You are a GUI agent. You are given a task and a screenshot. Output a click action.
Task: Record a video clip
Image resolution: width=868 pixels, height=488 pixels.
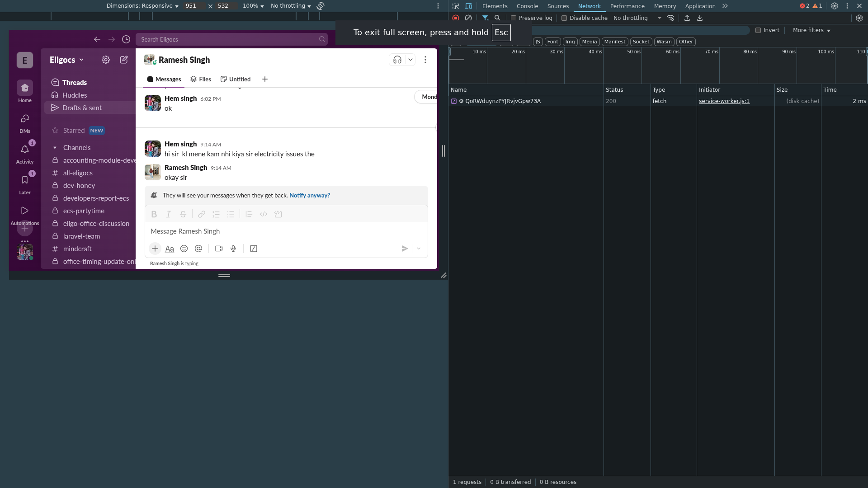coord(219,249)
